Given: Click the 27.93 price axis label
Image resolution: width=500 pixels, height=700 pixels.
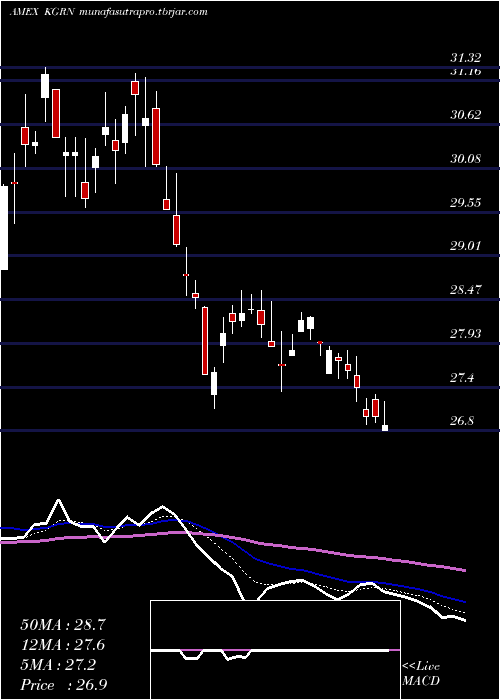Looking at the screenshot, I should pos(466,333).
